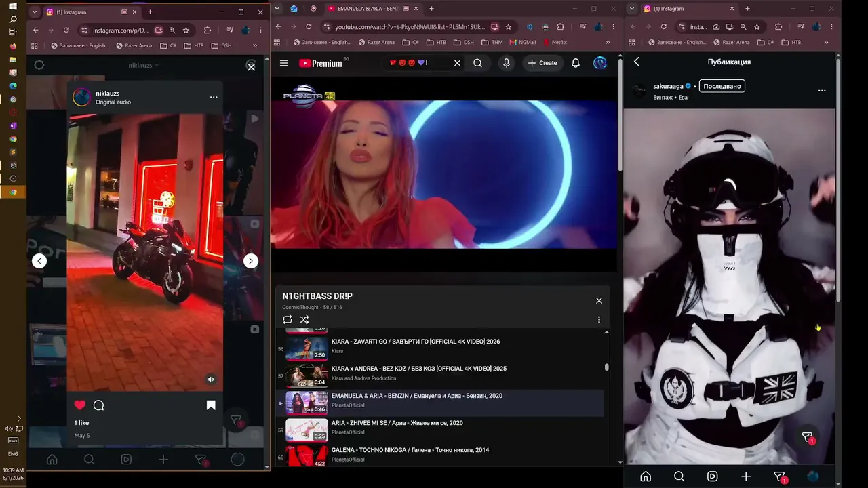Clear the YouTube search box
This screenshot has height=488, width=868.
click(457, 63)
